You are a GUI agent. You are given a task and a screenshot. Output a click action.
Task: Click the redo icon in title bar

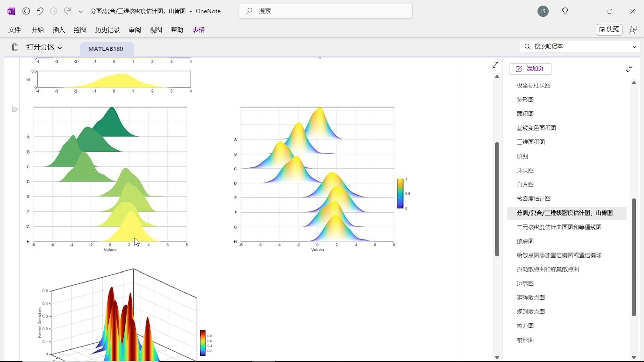67,11
